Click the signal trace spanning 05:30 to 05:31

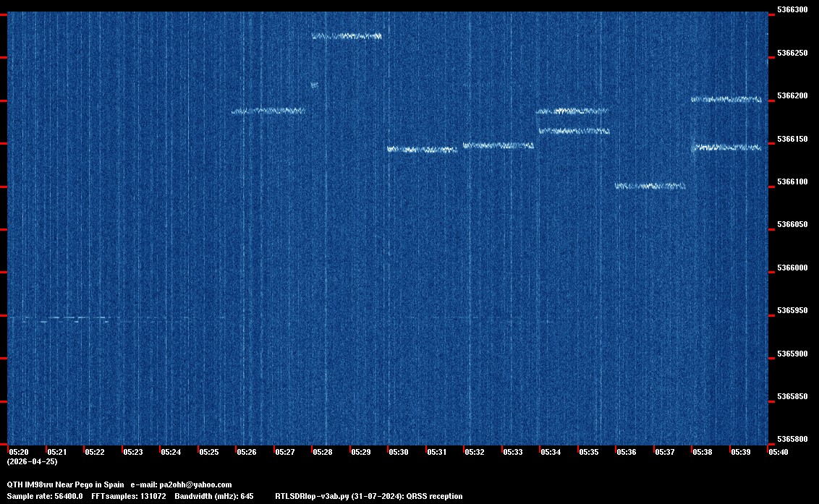click(x=423, y=150)
